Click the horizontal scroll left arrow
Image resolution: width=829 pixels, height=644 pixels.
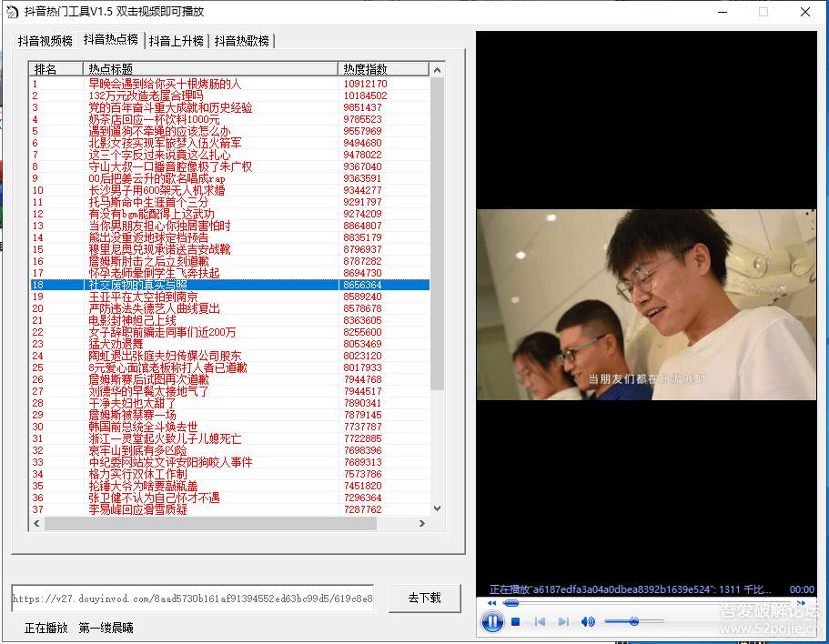pyautogui.click(x=36, y=524)
